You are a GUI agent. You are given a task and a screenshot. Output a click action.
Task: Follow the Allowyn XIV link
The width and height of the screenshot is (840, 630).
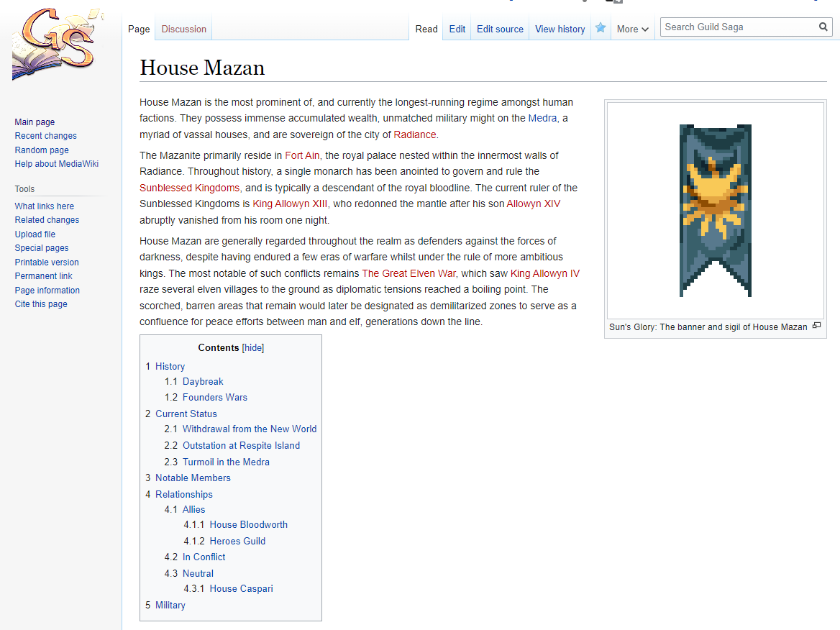pyautogui.click(x=533, y=204)
